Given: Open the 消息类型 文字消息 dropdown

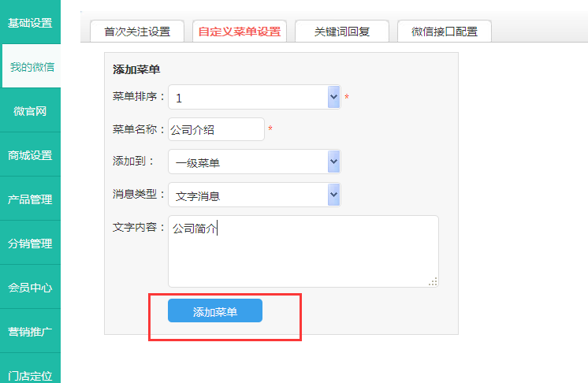Looking at the screenshot, I should coord(255,195).
